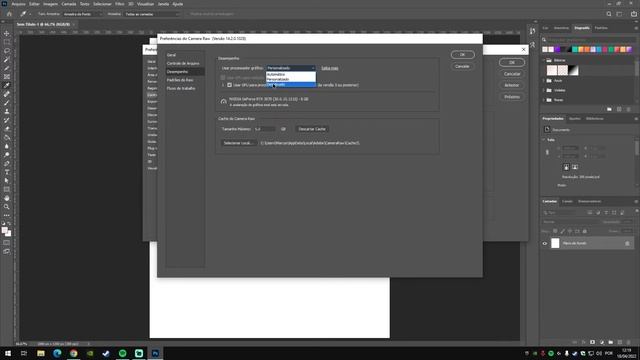Click the Tamanho Máximo cache size field

click(264, 129)
